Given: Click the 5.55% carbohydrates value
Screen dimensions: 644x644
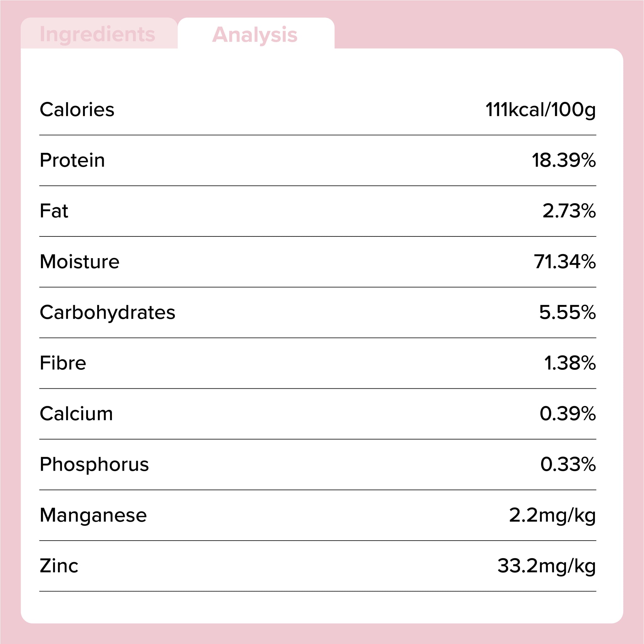Looking at the screenshot, I should point(567,312).
